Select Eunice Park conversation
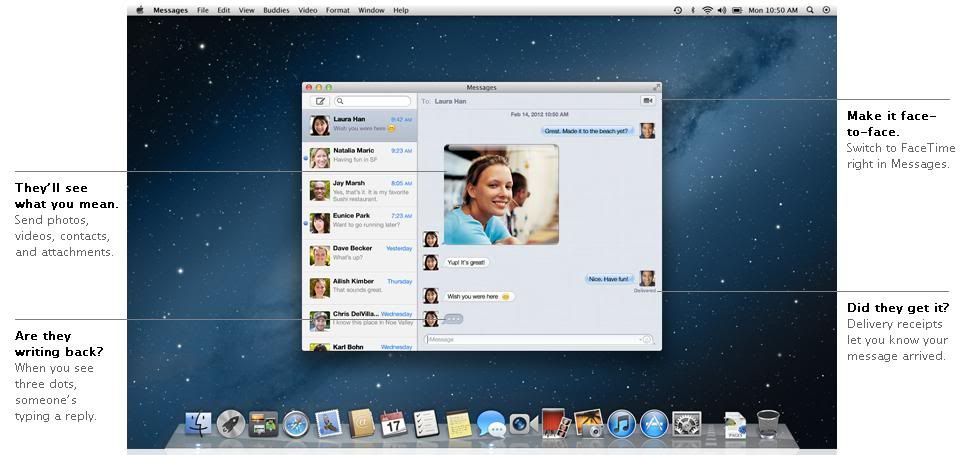Screen dimensions: 967x455 (360, 223)
